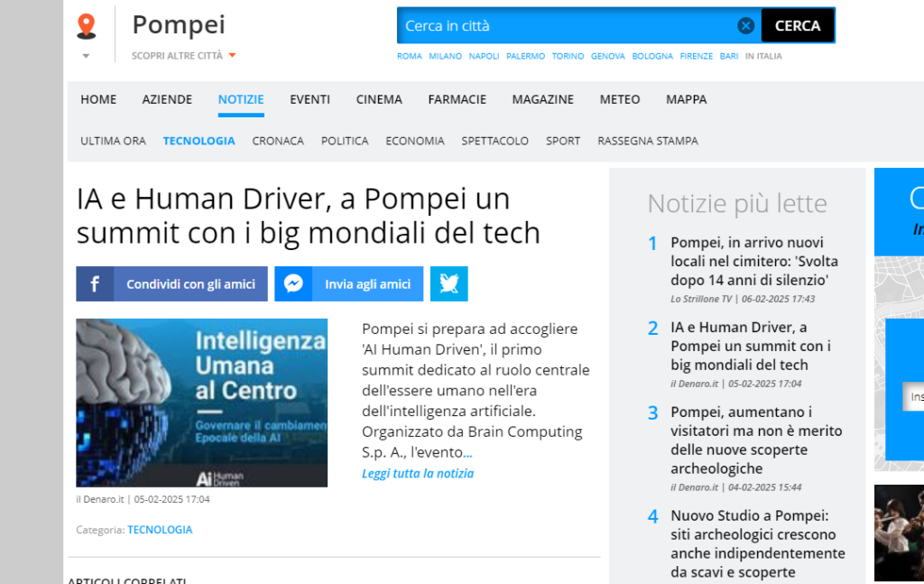Open top-read story about cemetery premises
This screenshot has width=924, height=584.
[753, 261]
